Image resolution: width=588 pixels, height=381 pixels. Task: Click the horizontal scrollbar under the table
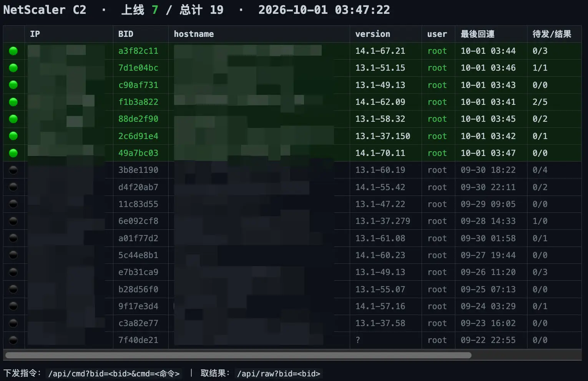(238, 355)
